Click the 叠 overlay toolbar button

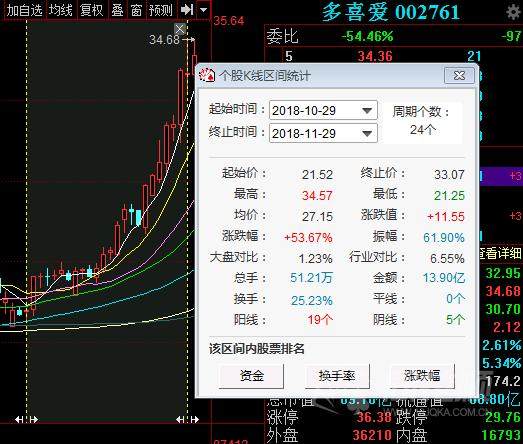(x=117, y=10)
